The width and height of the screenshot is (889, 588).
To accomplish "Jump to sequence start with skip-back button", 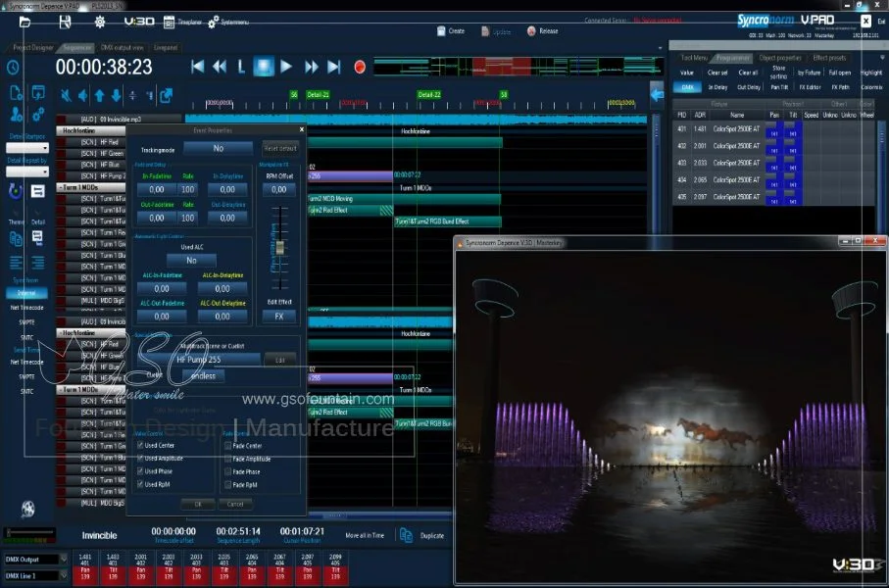I will point(197,67).
